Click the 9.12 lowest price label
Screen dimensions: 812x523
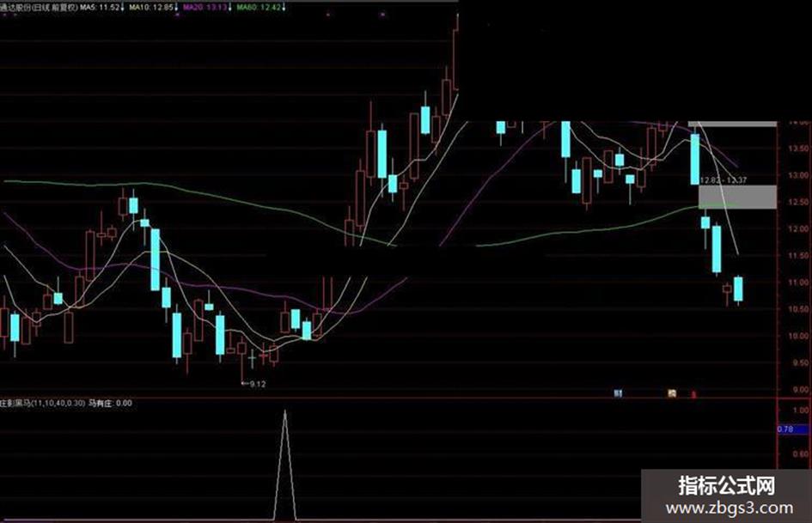tap(258, 384)
